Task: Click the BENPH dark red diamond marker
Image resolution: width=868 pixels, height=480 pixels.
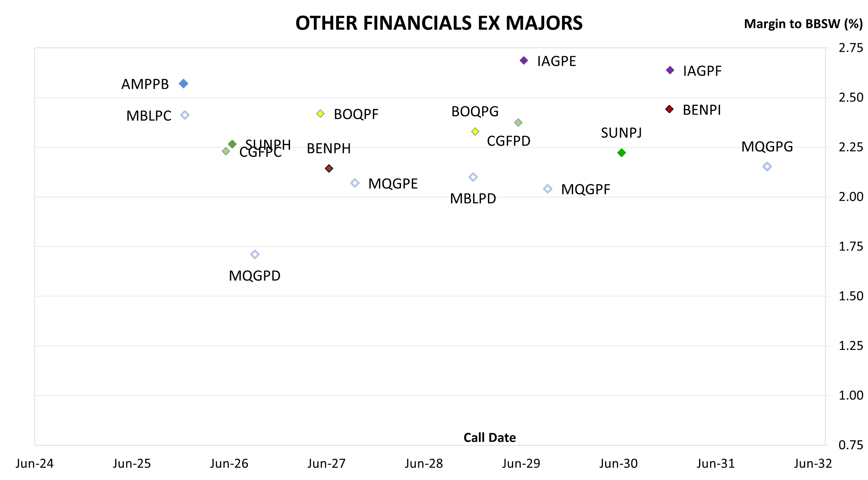Action: coord(329,168)
